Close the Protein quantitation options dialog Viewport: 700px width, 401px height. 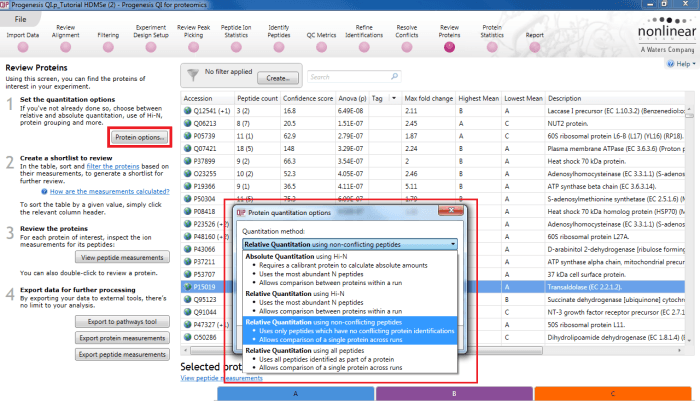point(451,210)
